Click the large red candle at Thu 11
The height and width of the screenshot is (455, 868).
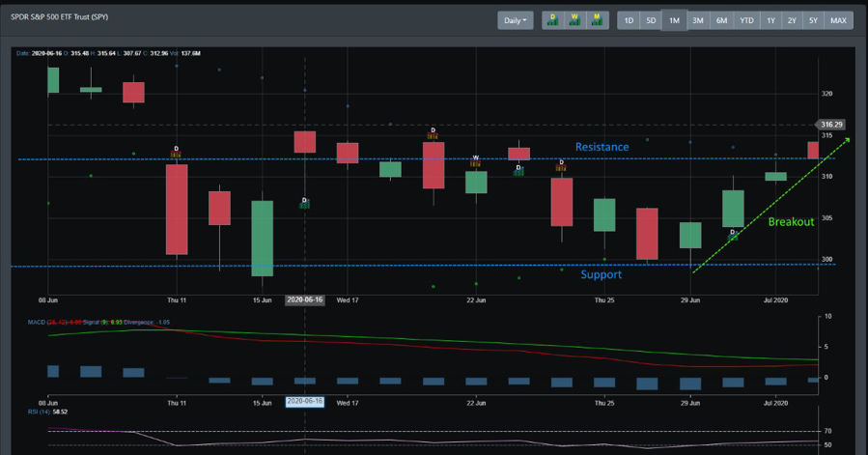pyautogui.click(x=177, y=210)
